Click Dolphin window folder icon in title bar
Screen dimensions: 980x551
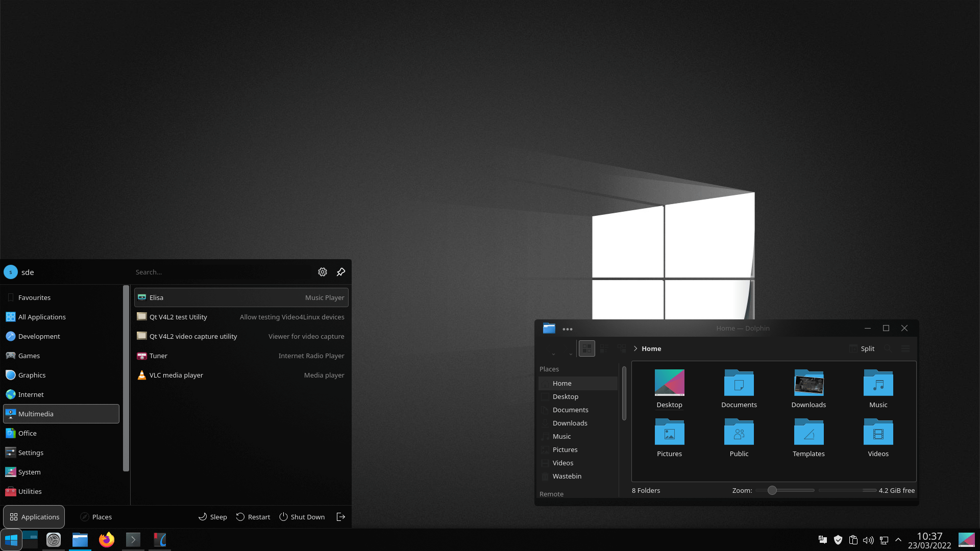click(x=549, y=328)
